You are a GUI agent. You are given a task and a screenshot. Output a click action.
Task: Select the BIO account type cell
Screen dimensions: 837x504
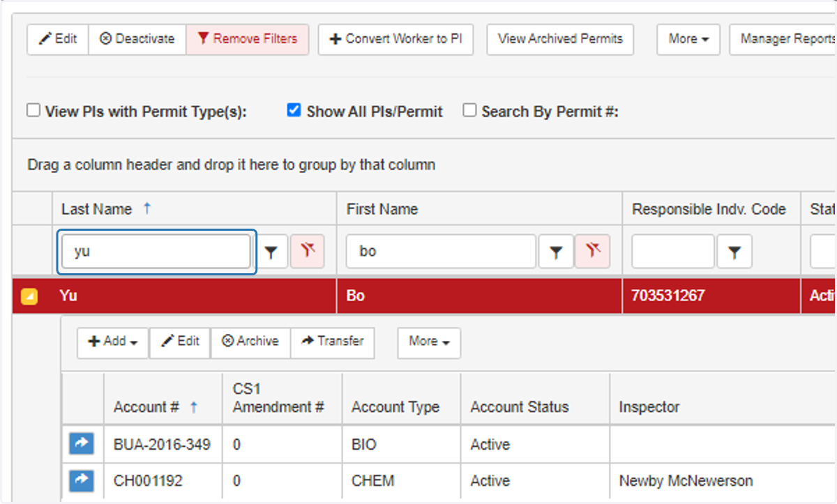(402, 445)
